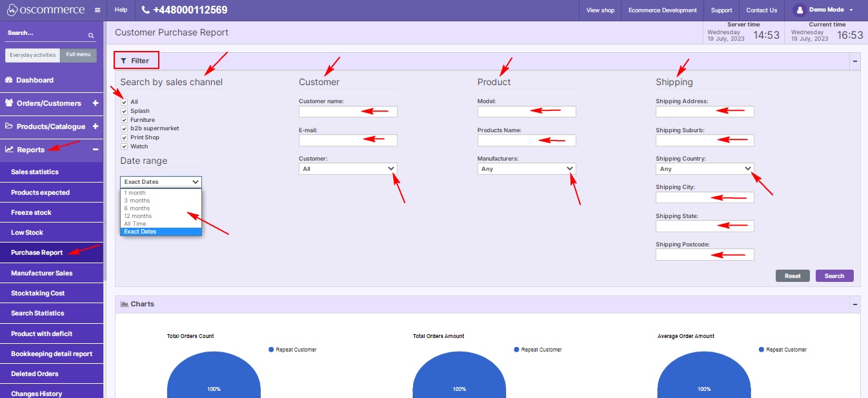The width and height of the screenshot is (868, 398).
Task: Expand Products/Catalogue with the plus icon
Action: [96, 126]
